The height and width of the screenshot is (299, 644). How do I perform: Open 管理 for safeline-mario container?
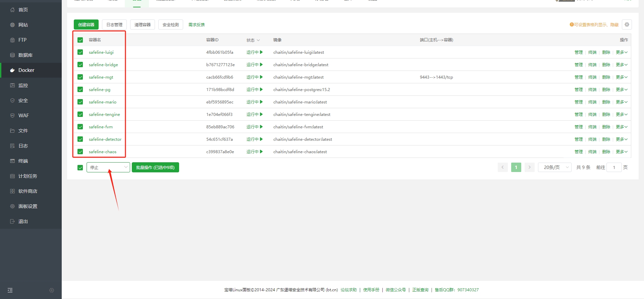[579, 102]
